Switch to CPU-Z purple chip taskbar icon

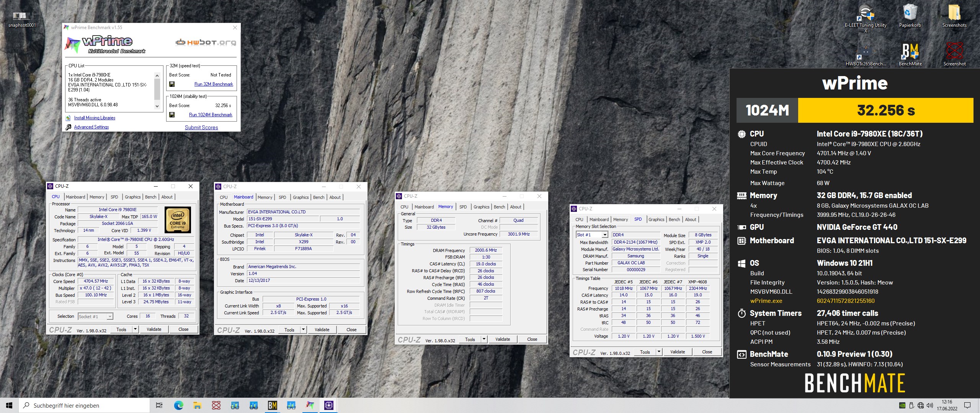click(x=328, y=405)
